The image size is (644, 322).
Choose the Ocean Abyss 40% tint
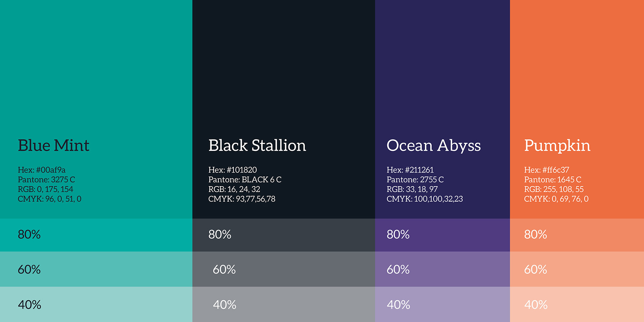pos(442,304)
